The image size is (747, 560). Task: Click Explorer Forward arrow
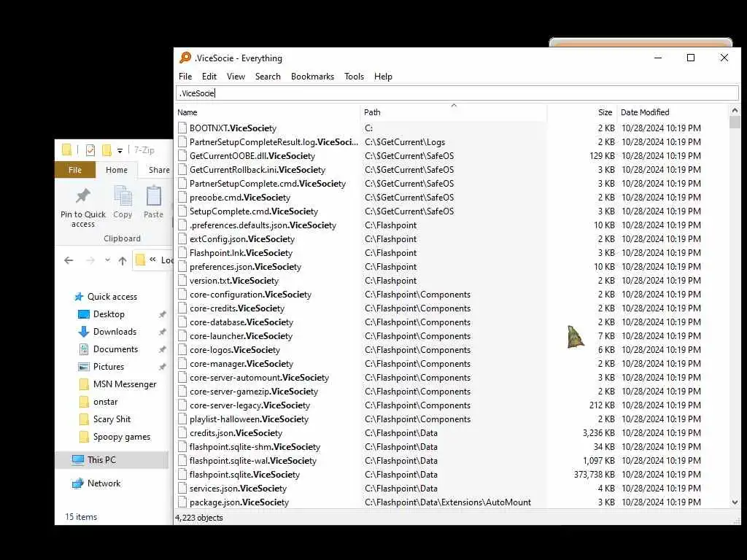[90, 260]
